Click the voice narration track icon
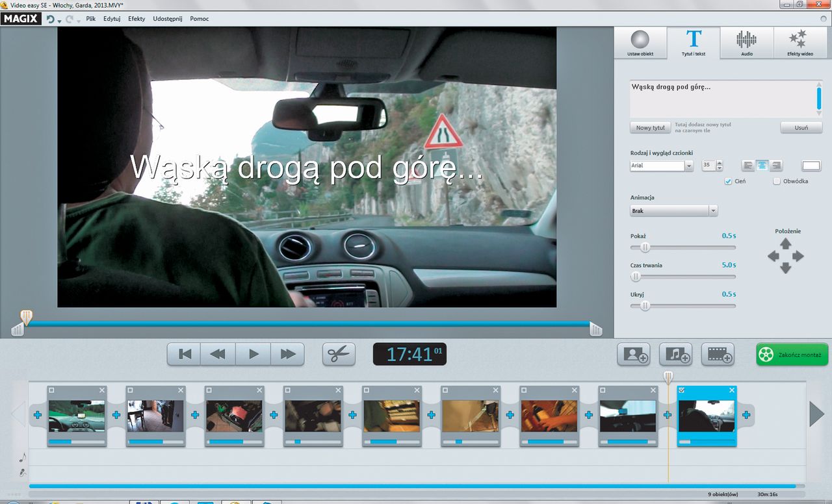The image size is (832, 504). [x=22, y=473]
